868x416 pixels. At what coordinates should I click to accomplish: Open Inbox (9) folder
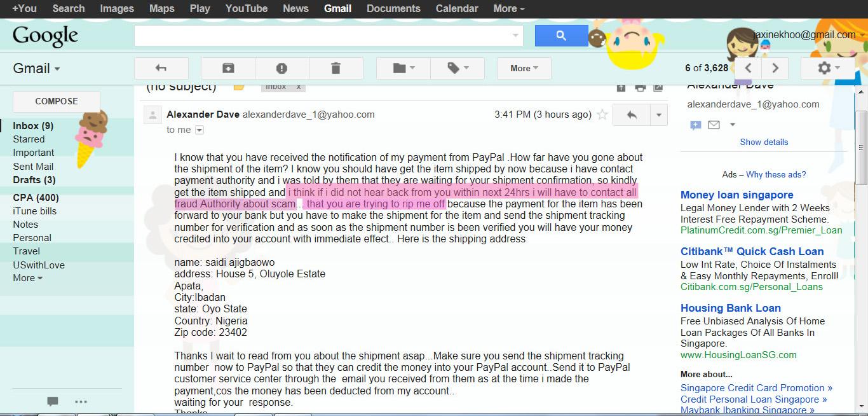[x=33, y=126]
